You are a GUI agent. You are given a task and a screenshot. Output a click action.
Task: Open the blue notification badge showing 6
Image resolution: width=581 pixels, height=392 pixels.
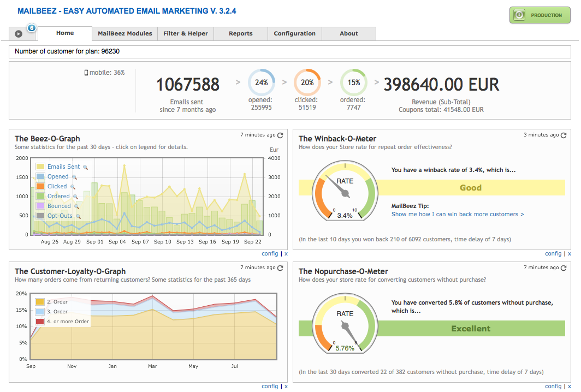32,28
